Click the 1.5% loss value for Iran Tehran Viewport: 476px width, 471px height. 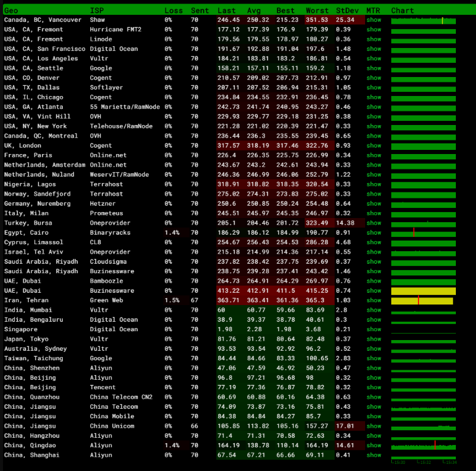172,300
